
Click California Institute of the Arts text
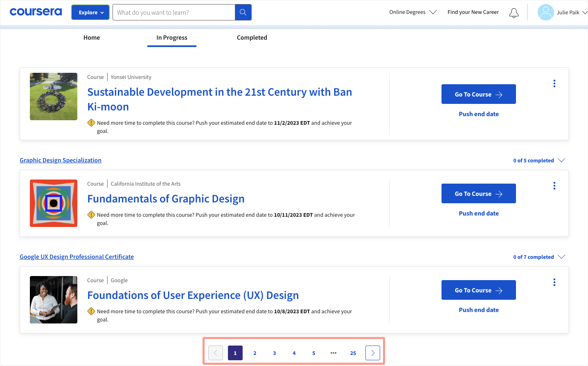(146, 184)
